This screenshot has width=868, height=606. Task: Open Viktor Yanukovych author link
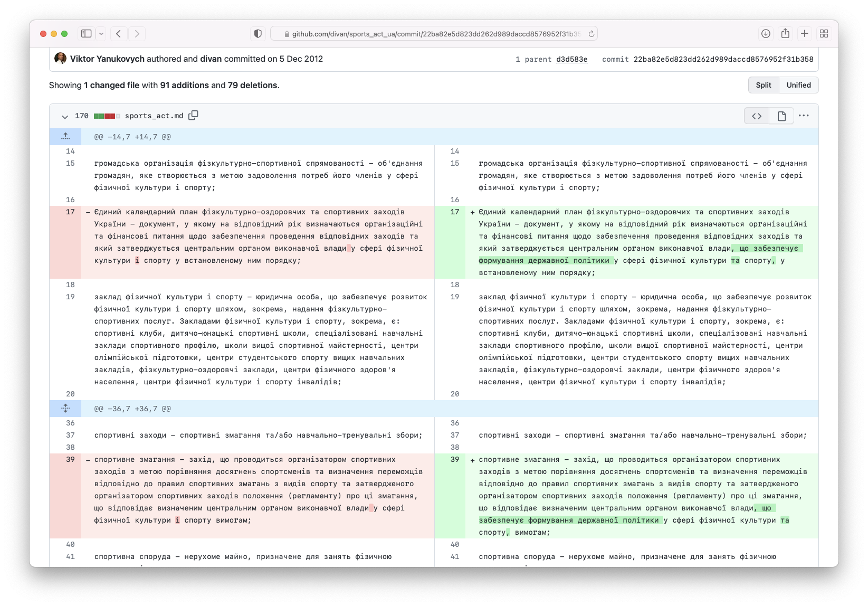coord(107,59)
